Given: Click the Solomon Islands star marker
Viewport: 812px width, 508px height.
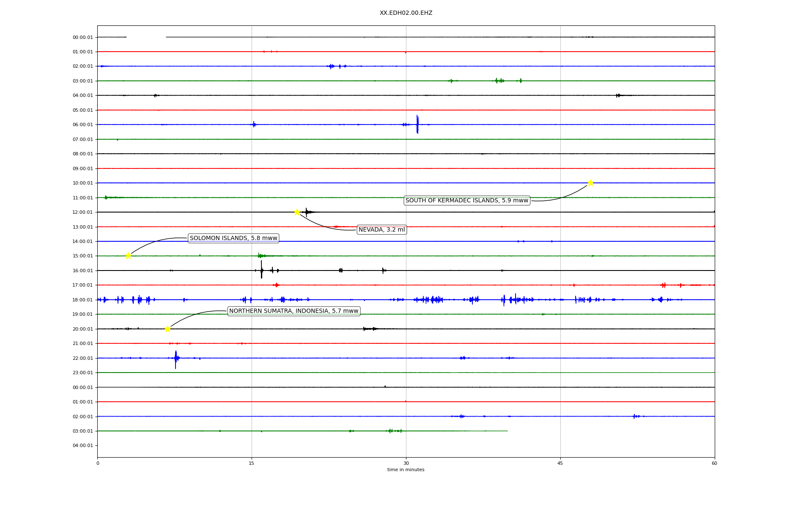Looking at the screenshot, I should point(128,256).
